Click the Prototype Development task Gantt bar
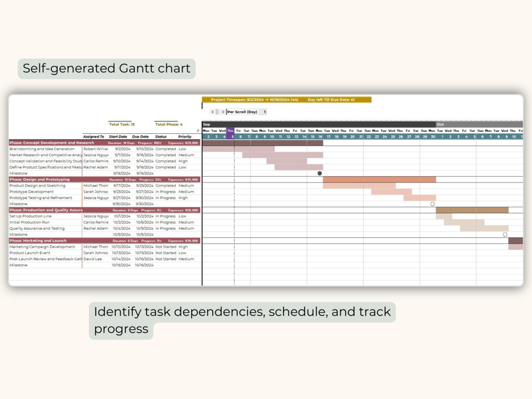Viewport: 532px width, 399px height. [392, 192]
